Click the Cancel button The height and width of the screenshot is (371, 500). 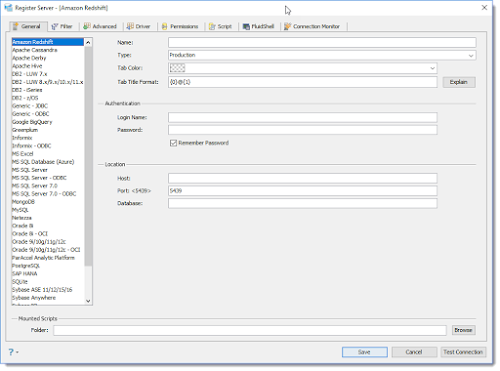pyautogui.click(x=414, y=352)
